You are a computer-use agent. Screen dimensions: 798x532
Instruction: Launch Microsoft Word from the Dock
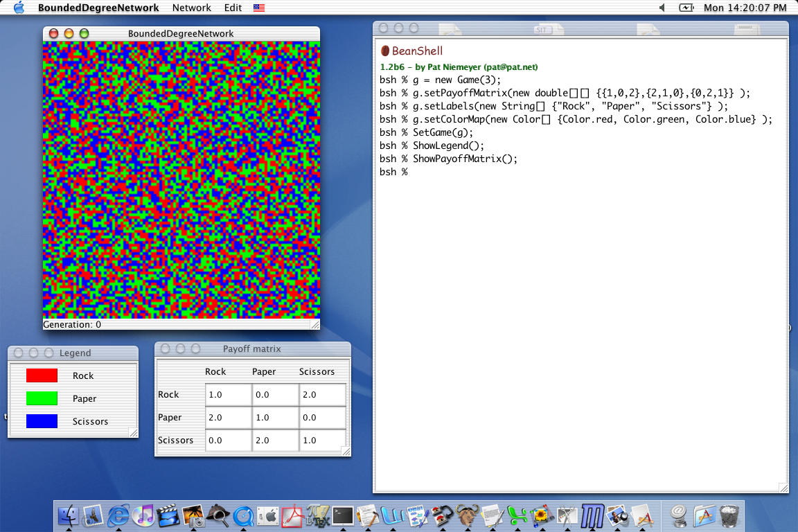tap(393, 515)
